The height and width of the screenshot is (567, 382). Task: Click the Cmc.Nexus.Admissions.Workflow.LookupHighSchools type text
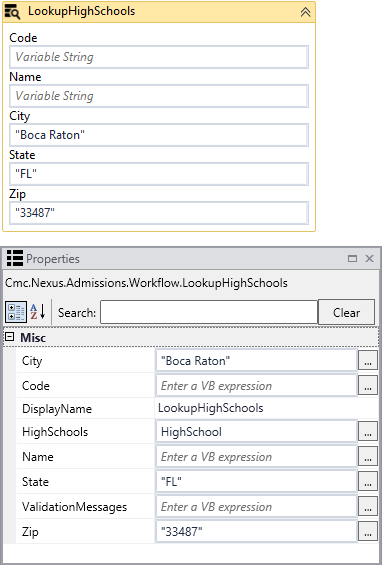point(146,283)
